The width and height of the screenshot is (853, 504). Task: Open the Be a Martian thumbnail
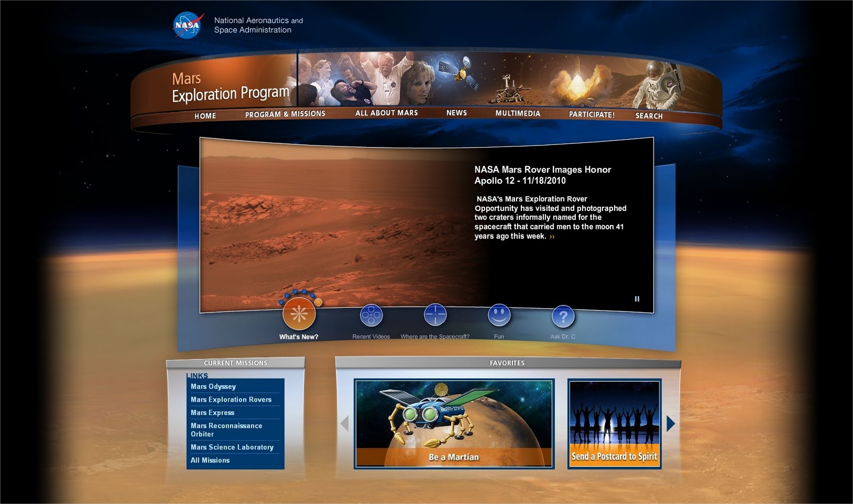(454, 424)
